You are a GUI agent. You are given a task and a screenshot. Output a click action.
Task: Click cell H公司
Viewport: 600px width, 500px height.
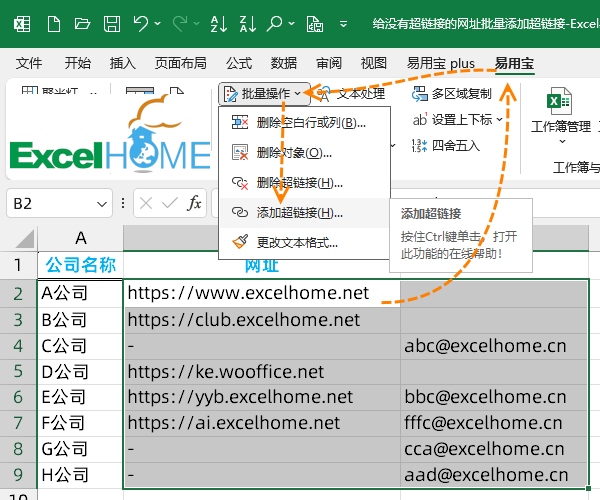[x=80, y=475]
